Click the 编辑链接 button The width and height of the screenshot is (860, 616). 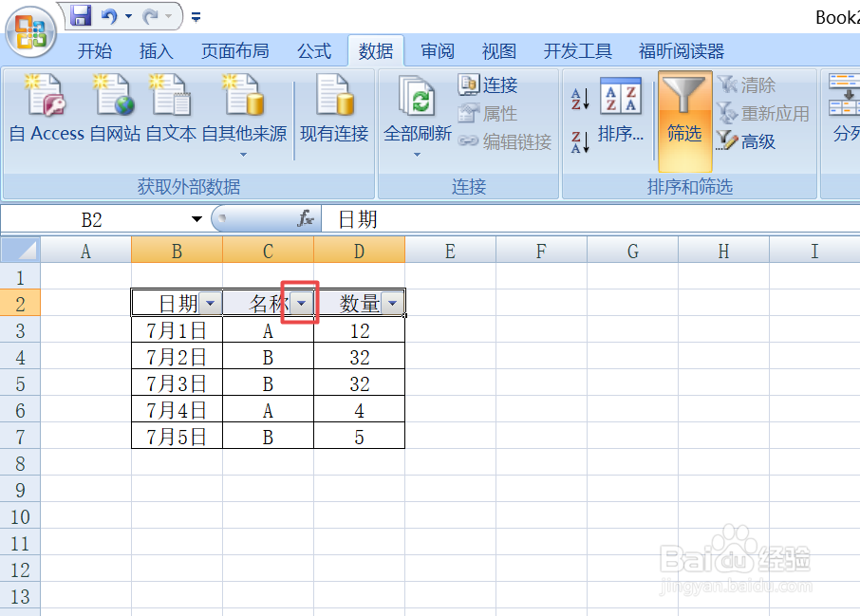[505, 141]
